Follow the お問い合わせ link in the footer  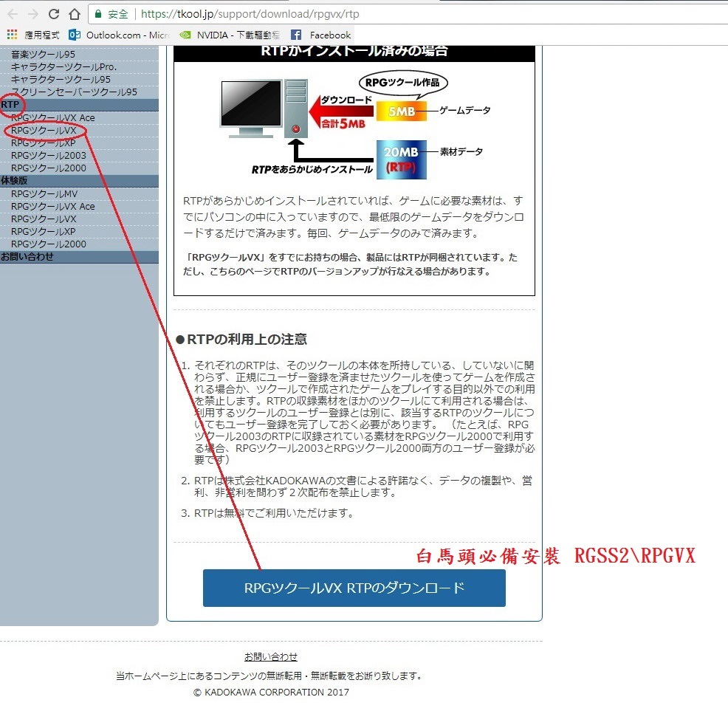(x=271, y=656)
